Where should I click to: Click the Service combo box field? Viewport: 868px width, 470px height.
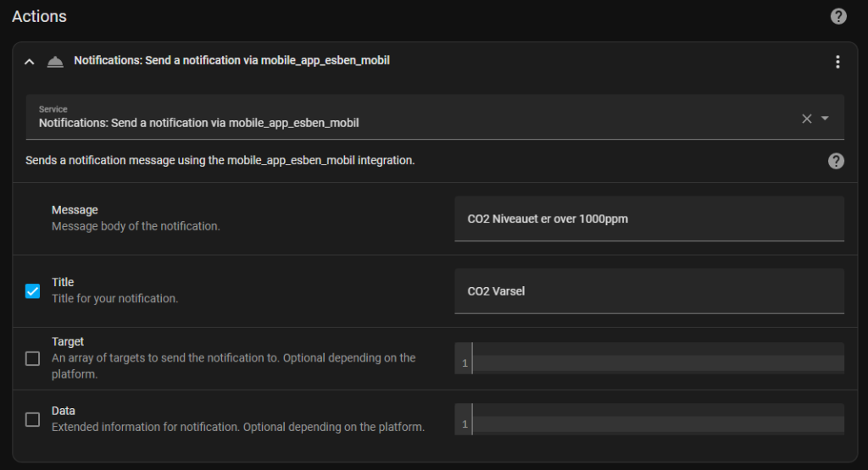tap(407, 118)
